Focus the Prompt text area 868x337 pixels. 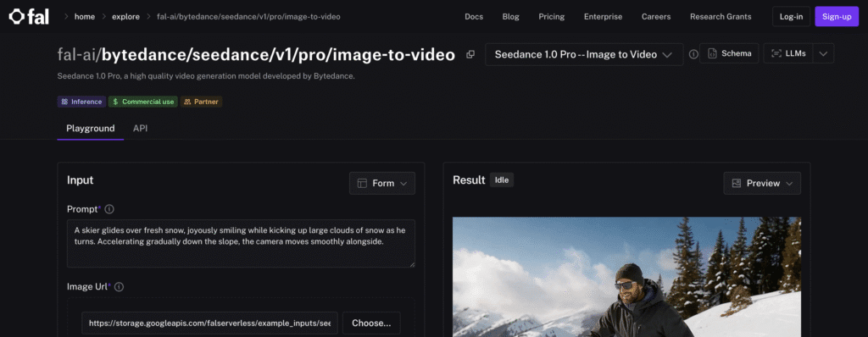coord(241,244)
